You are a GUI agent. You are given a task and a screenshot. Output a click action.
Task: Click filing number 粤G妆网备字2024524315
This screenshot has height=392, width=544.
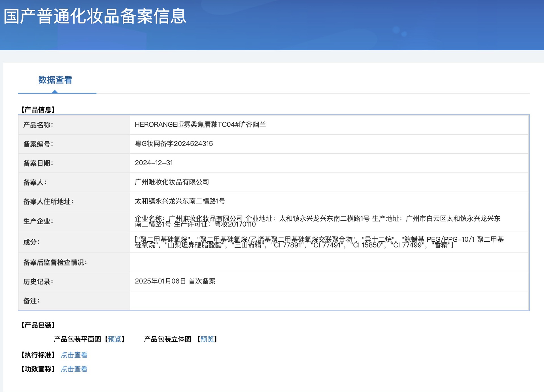click(x=174, y=144)
